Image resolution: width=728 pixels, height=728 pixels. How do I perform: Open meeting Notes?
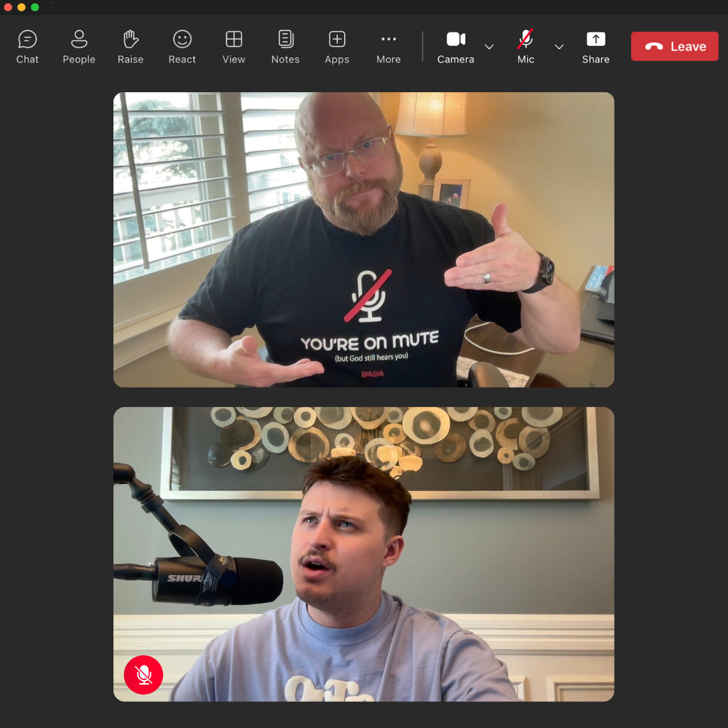(x=285, y=47)
